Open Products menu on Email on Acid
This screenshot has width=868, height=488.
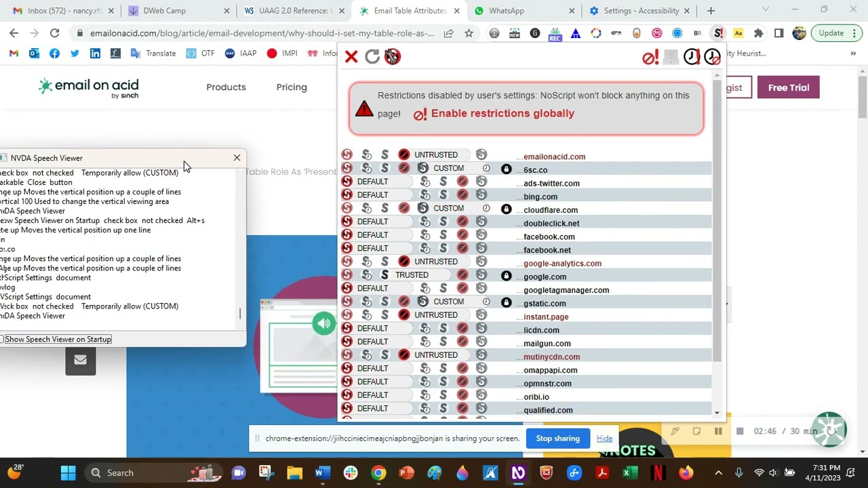coord(226,87)
